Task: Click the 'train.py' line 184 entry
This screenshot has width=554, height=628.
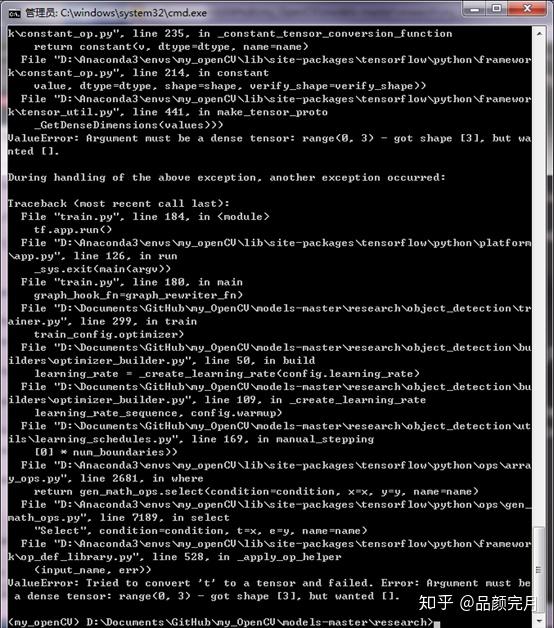Action: pyautogui.click(x=145, y=217)
